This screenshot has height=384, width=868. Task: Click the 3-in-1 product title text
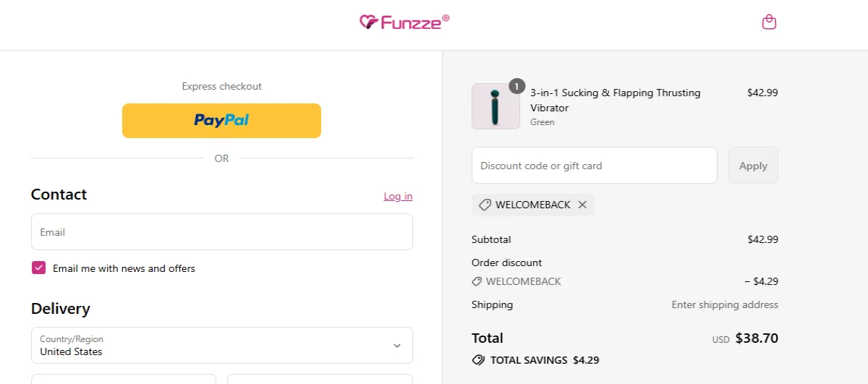tap(615, 100)
